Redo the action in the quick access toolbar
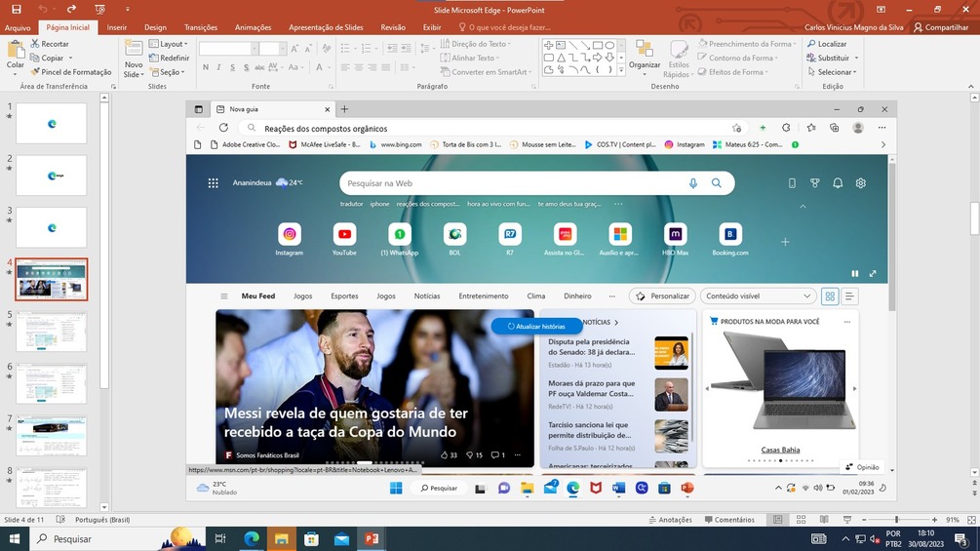The height and width of the screenshot is (551, 980). [71, 10]
